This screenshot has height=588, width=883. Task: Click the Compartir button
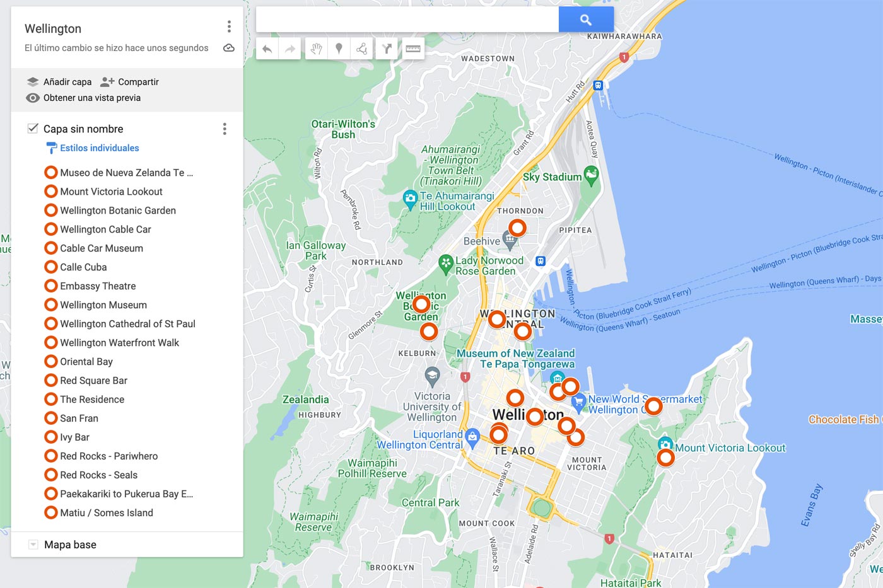(134, 81)
